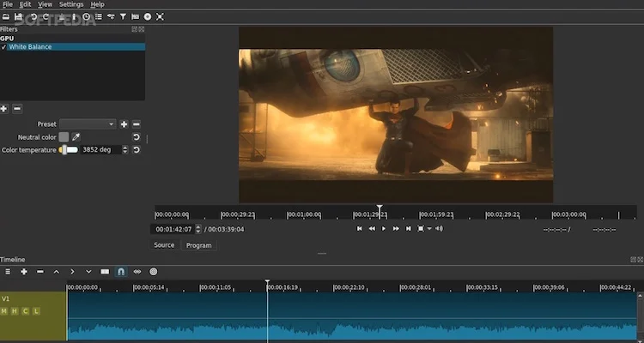The width and height of the screenshot is (644, 343).
Task: Open the Preset dropdown
Action: 88,123
